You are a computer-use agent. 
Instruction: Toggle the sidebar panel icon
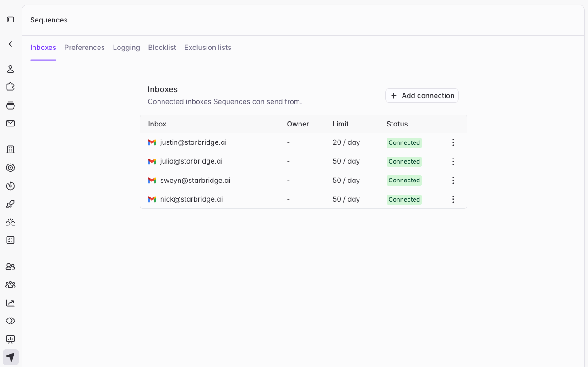[x=11, y=20]
